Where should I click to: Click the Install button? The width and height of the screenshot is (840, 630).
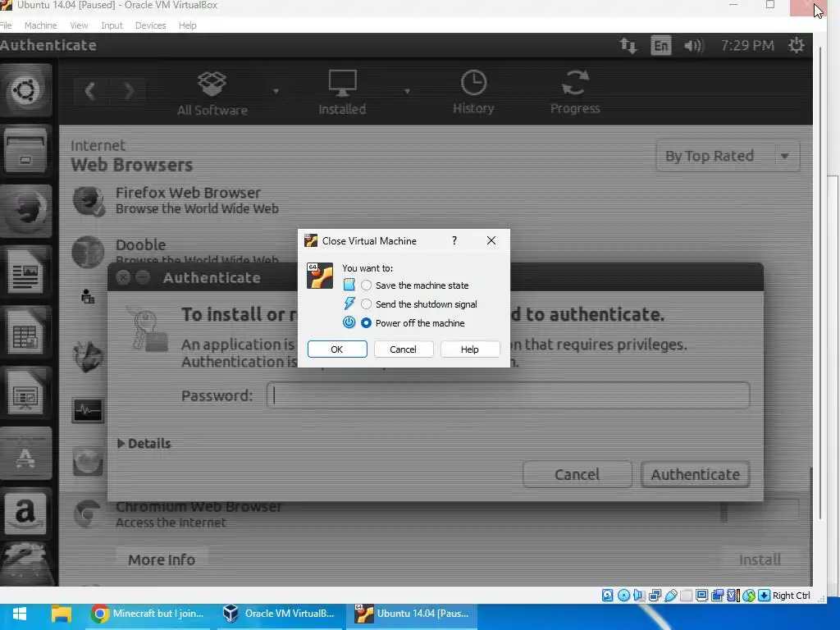point(760,559)
